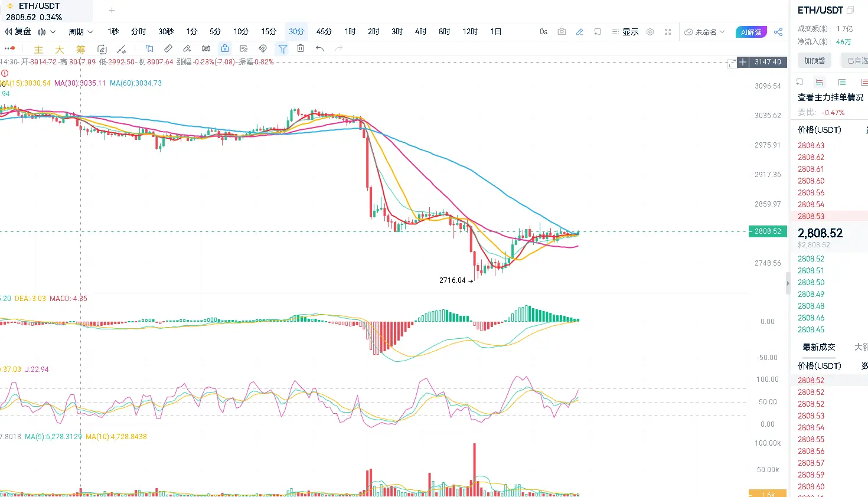Click the trash delete drawings icon

pos(301,48)
